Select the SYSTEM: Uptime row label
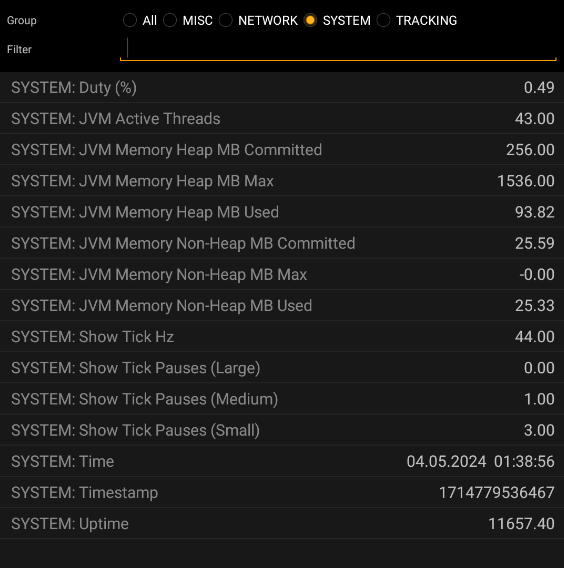This screenshot has width=564, height=568. click(70, 524)
